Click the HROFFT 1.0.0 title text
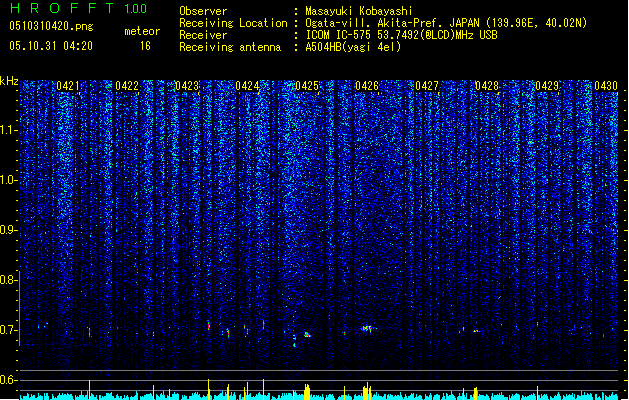Viewport: 629px width, 400px height. click(x=78, y=8)
